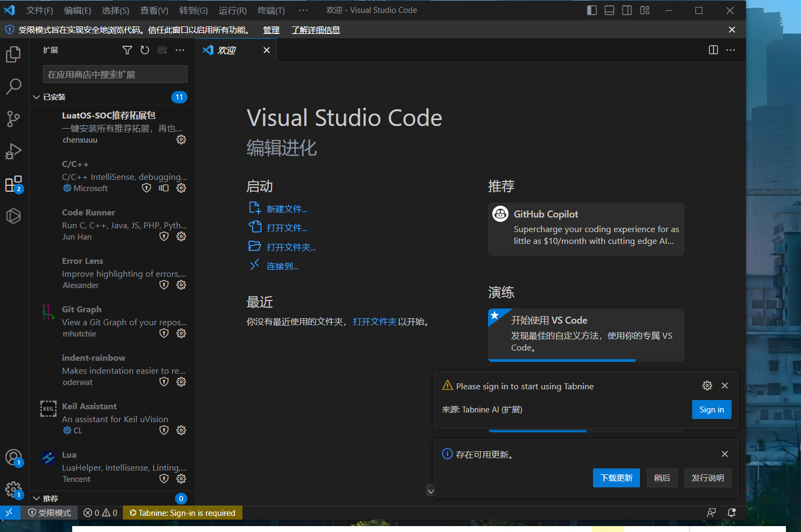Viewport: 801px width, 532px height.
Task: Split the editor to the right
Action: pos(713,50)
